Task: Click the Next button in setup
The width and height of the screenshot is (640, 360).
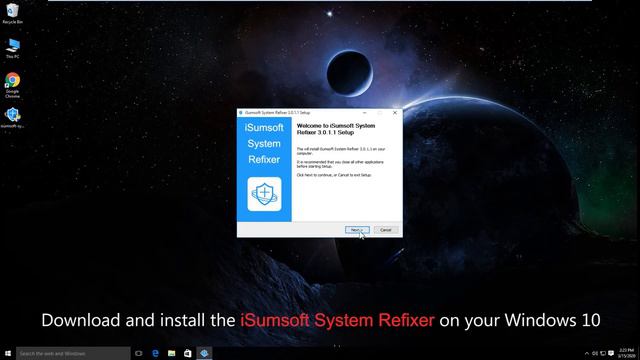Action: click(357, 230)
